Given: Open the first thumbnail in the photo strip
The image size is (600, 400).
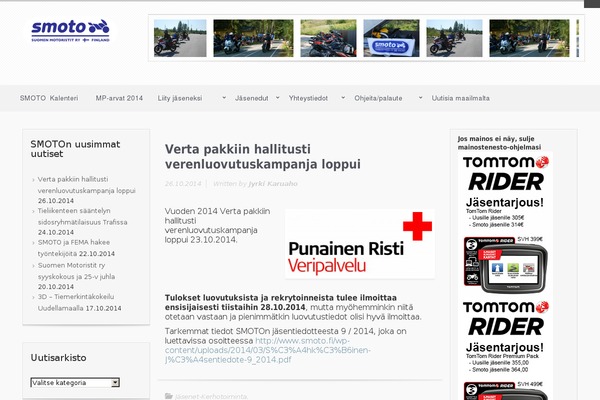Looking at the screenshot, I should 180,38.
